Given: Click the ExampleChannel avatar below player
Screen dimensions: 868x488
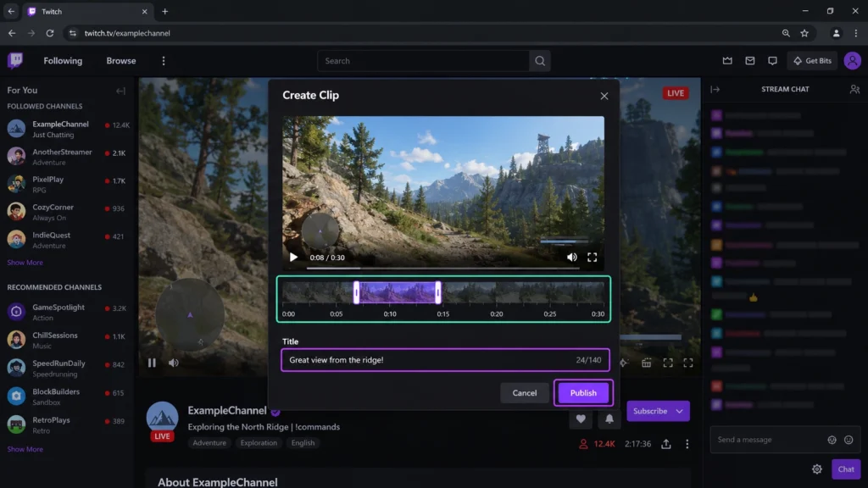Looking at the screenshot, I should [x=162, y=418].
